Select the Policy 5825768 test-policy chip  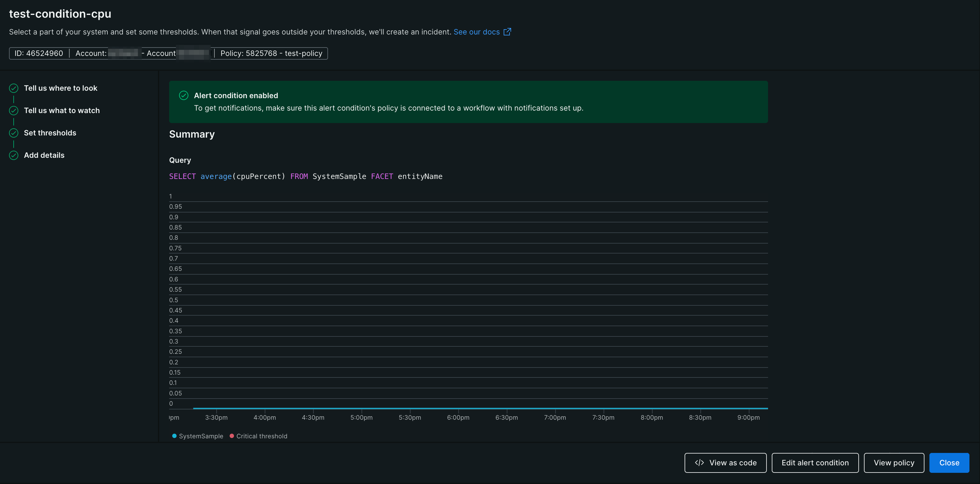pyautogui.click(x=271, y=53)
